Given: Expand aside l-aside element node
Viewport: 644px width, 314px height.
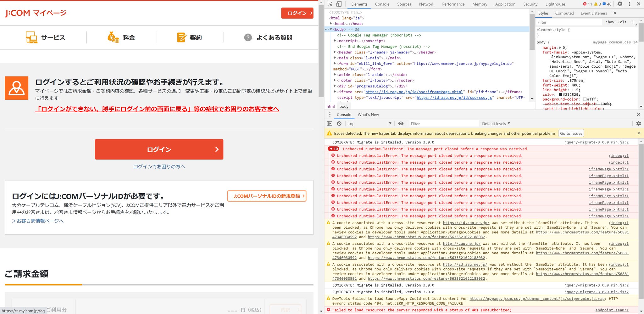Looking at the screenshot, I should pyautogui.click(x=335, y=75).
